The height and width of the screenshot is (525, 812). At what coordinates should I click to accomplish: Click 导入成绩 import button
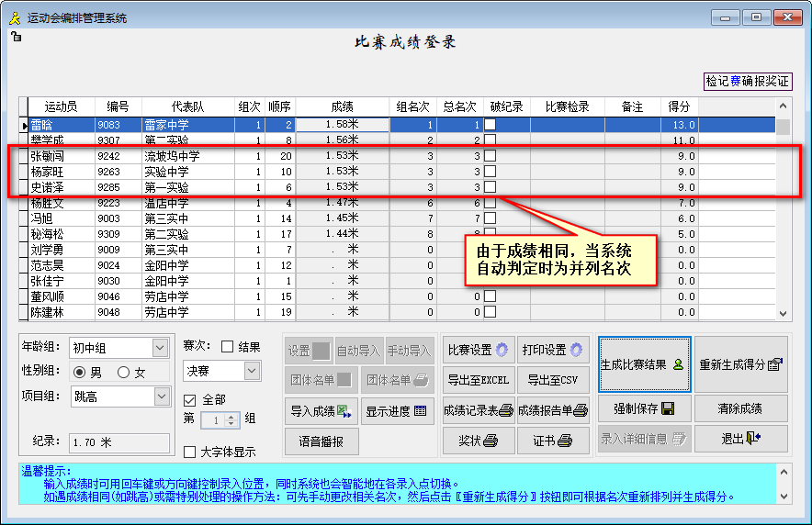(x=321, y=411)
